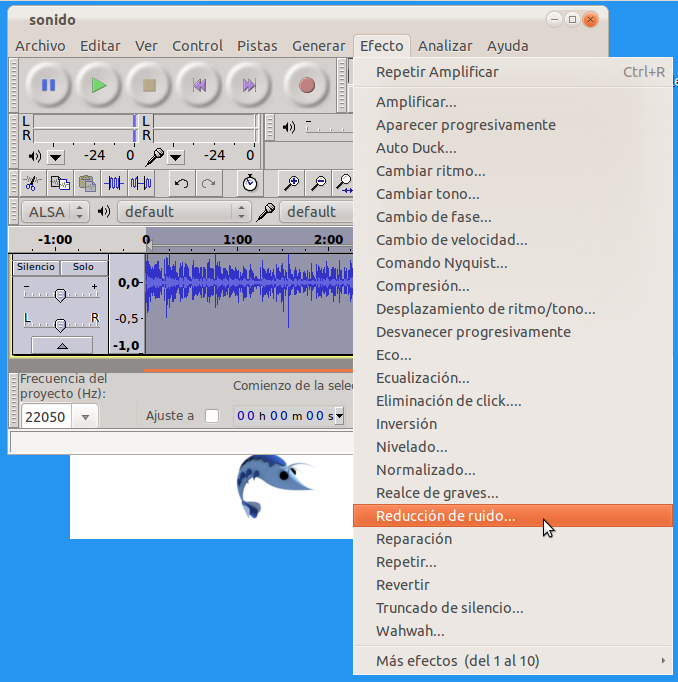
Task: Open the input device default dropdown
Action: (x=316, y=212)
